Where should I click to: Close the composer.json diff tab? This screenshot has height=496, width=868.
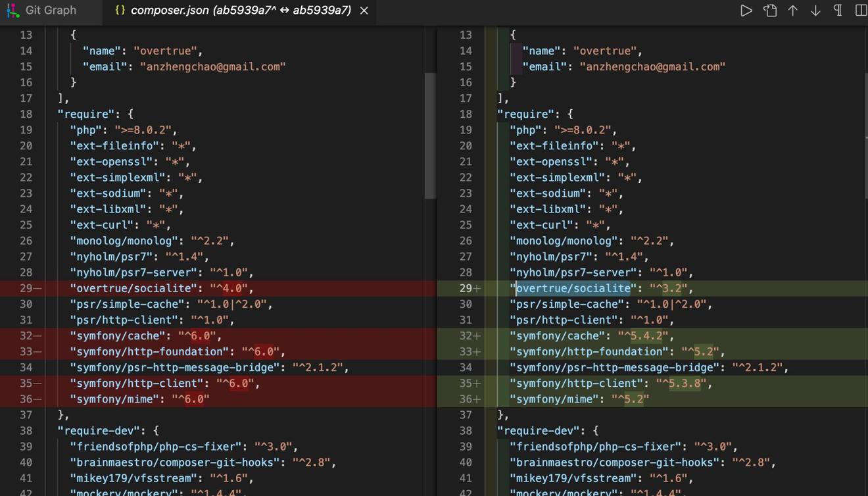point(364,11)
